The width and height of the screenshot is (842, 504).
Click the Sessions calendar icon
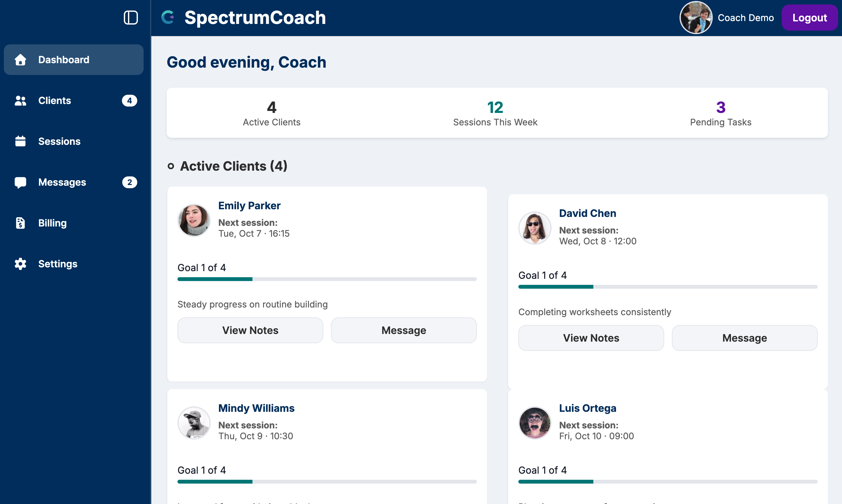click(x=20, y=141)
